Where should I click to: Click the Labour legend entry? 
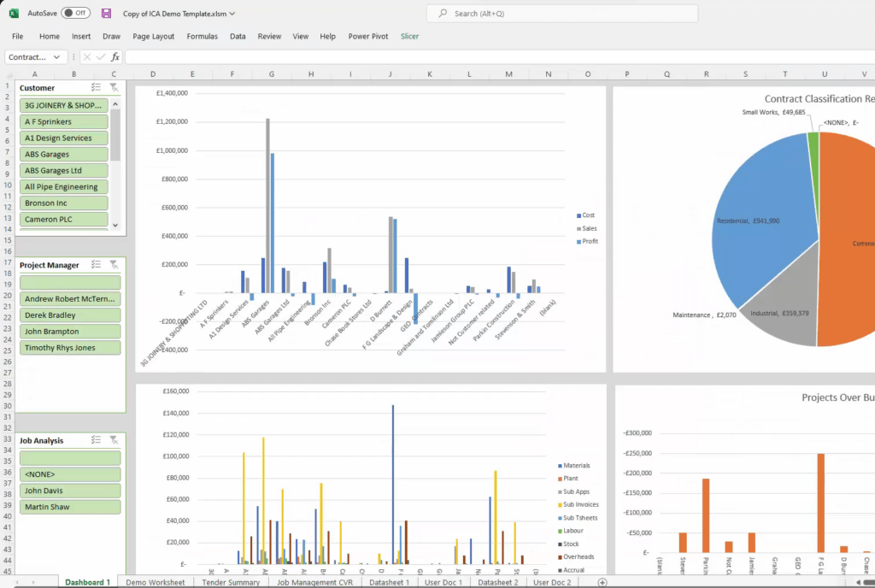(x=570, y=531)
